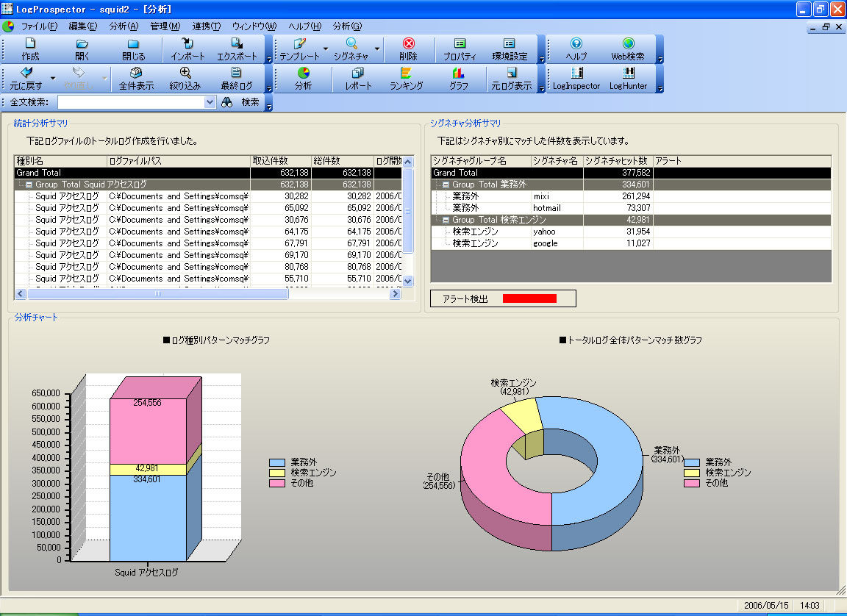Click the red アラート検出 indicator
Image resolution: width=847 pixels, height=616 pixels.
[x=529, y=298]
